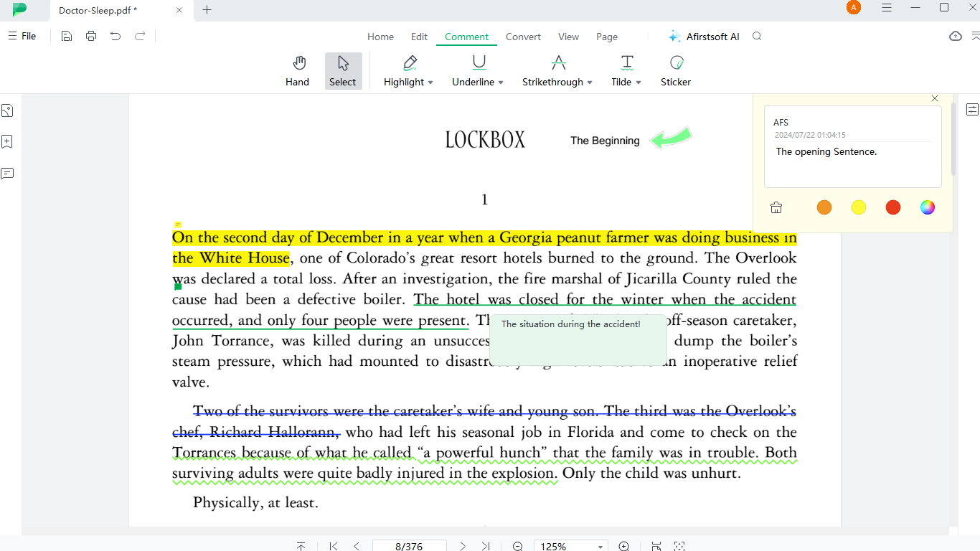Redo the last action

click(x=140, y=36)
